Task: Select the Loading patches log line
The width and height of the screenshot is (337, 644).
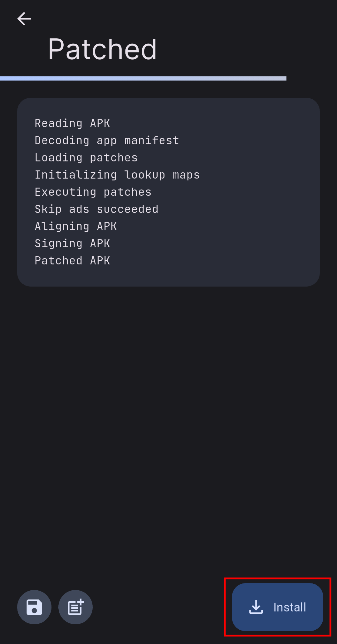Action: click(x=86, y=158)
